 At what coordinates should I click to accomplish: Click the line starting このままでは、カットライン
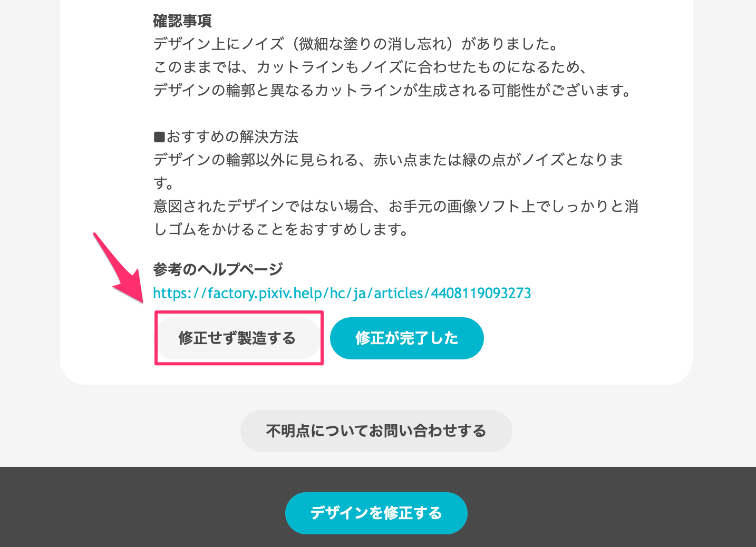(371, 67)
